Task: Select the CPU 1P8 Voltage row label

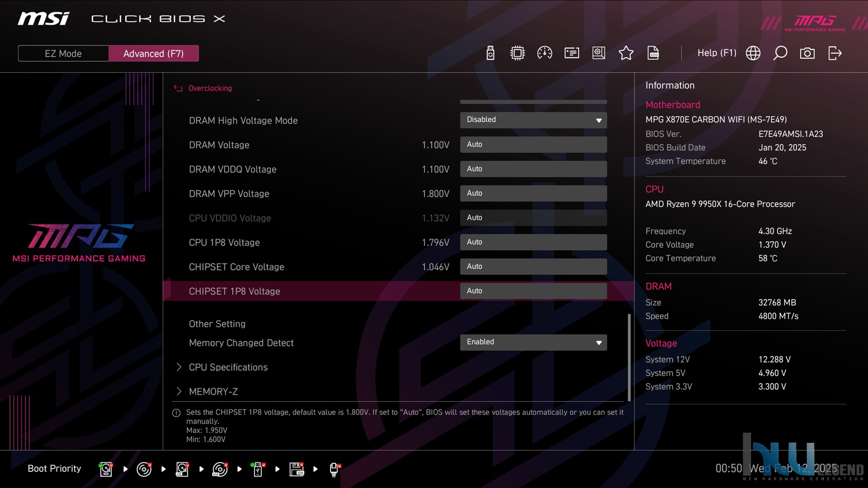Action: tap(224, 243)
